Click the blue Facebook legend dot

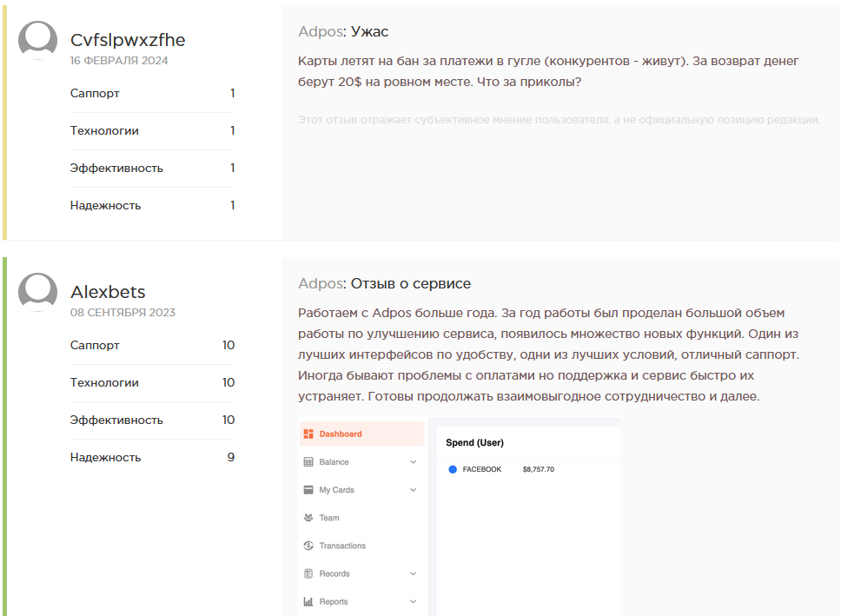[453, 469]
